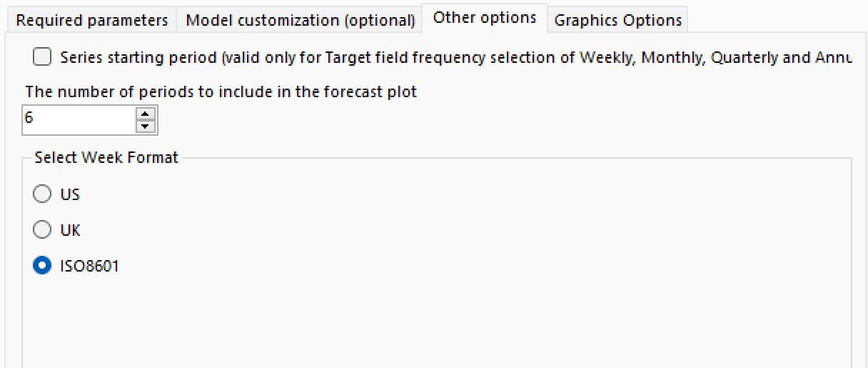The width and height of the screenshot is (868, 368).
Task: Go to the Graphics Options tab
Action: coord(617,20)
